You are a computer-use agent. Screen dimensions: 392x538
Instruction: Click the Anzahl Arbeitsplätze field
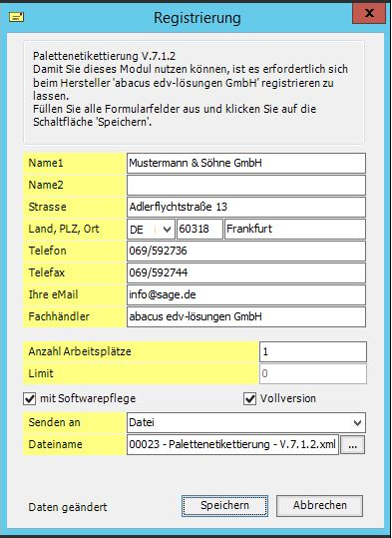313,351
